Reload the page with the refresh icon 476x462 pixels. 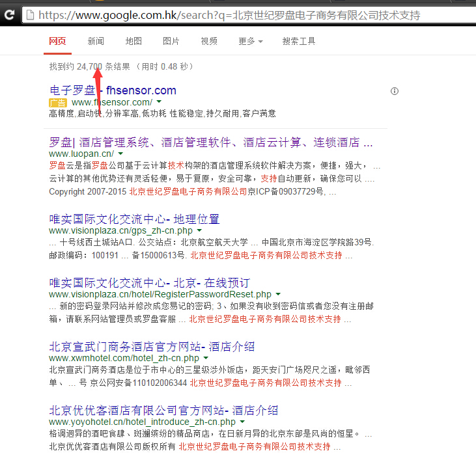pyautogui.click(x=9, y=14)
